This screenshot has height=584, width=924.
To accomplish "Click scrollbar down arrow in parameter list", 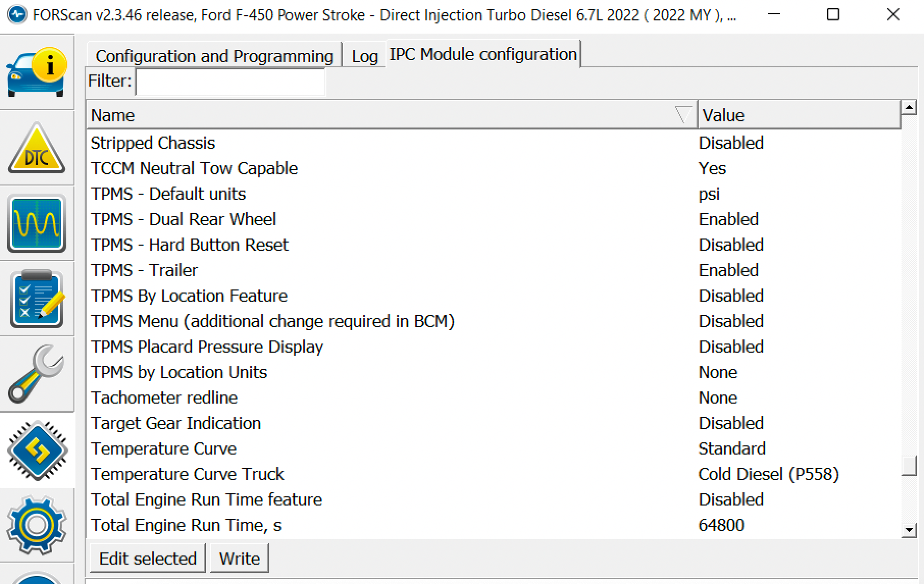I will coord(909,530).
